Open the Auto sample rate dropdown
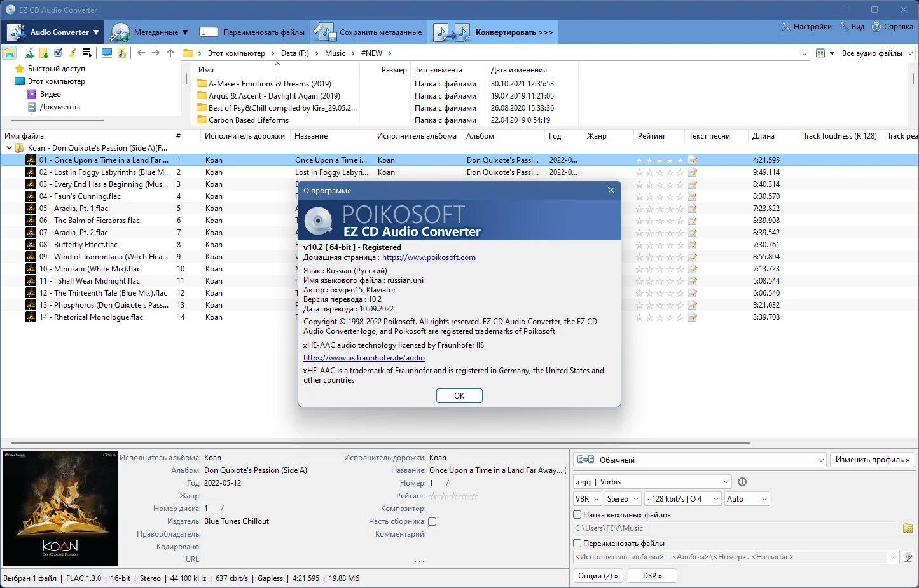The width and height of the screenshot is (919, 588). [747, 499]
